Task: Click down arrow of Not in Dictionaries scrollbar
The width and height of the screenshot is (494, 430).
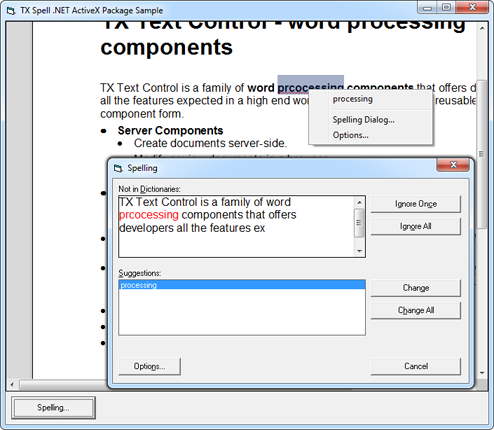Action: tap(359, 251)
